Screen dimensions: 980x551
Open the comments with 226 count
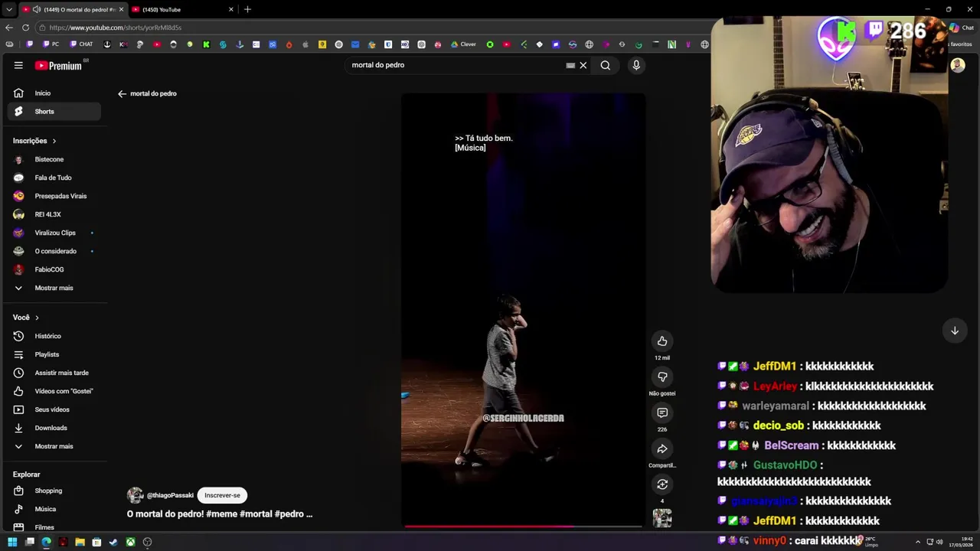(x=662, y=412)
